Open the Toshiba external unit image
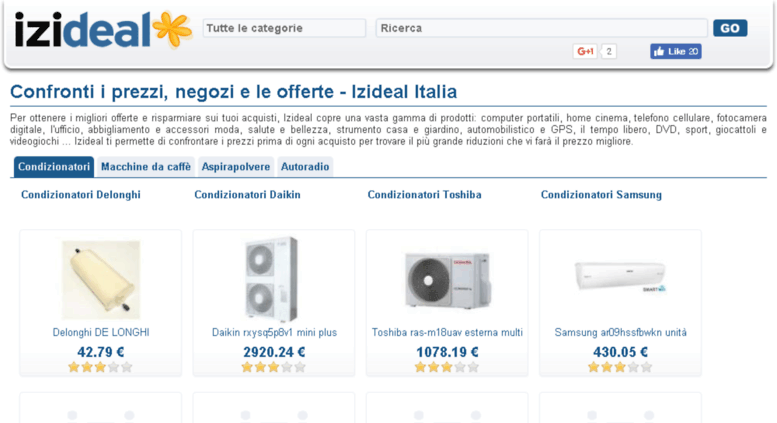The image size is (777, 423). coord(447,280)
